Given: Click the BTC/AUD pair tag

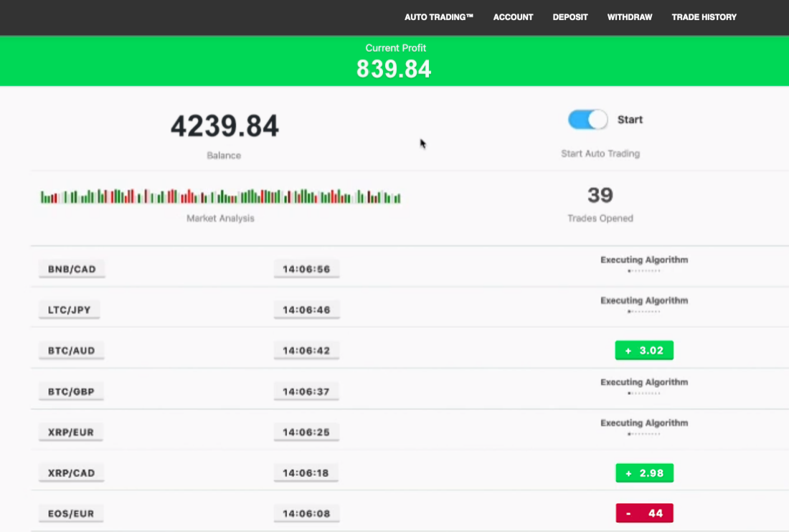Looking at the screenshot, I should tap(72, 351).
